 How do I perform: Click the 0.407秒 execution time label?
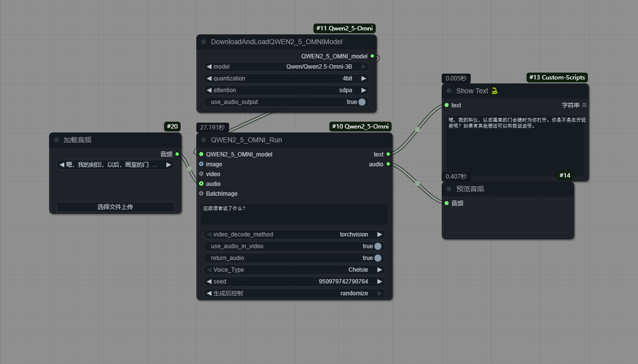pos(456,176)
